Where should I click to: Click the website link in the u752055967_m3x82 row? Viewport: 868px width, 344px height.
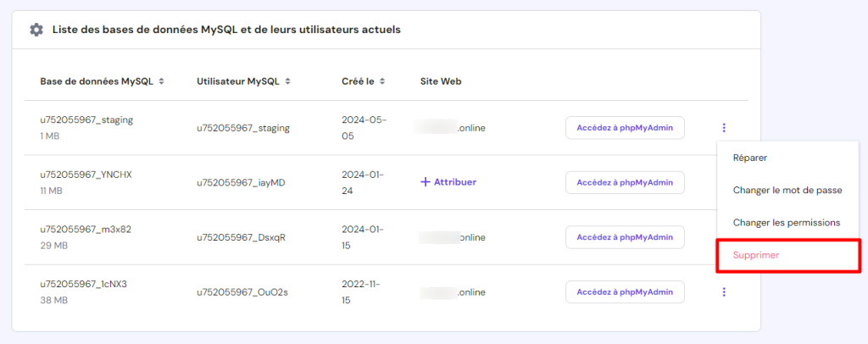point(453,237)
